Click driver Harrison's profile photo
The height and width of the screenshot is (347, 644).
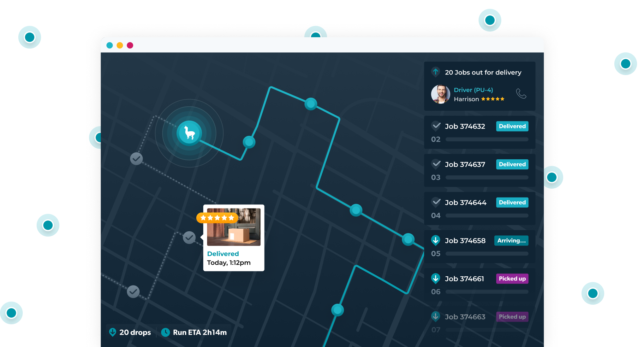(440, 94)
